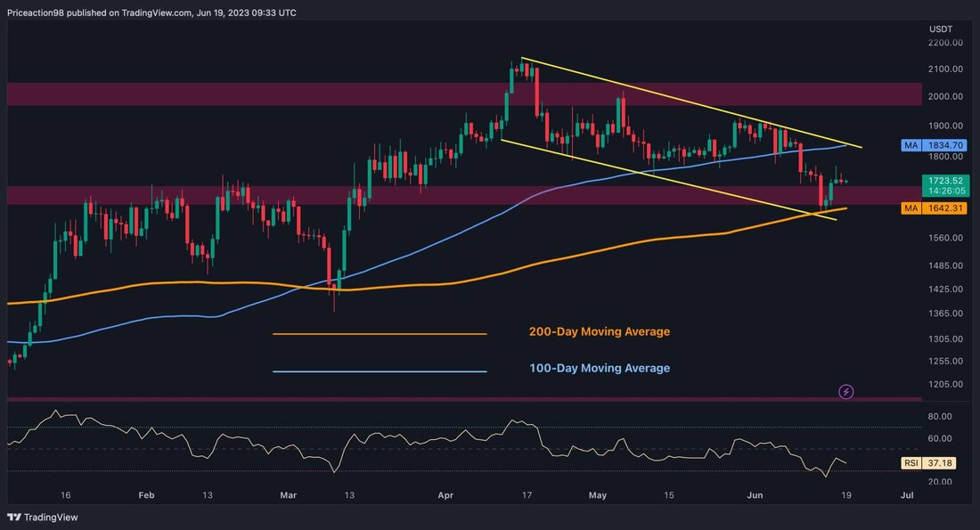Click the 2100.00 price axis label

coord(945,69)
